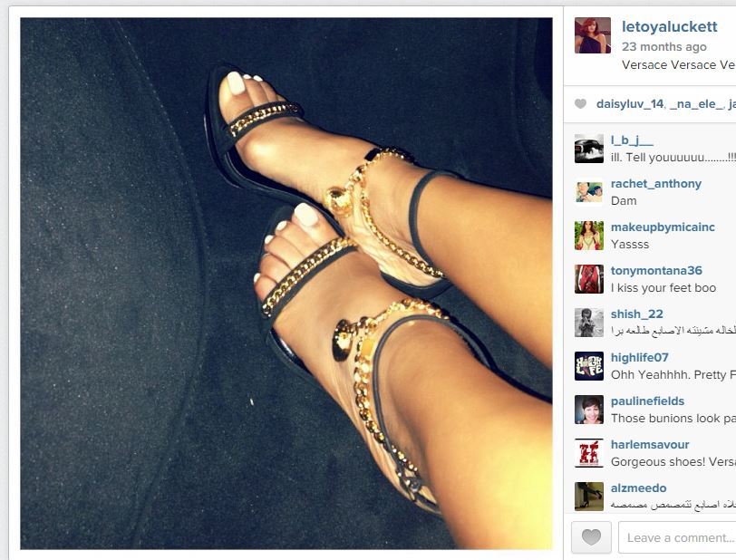Click the main sandals photo

tap(286, 284)
